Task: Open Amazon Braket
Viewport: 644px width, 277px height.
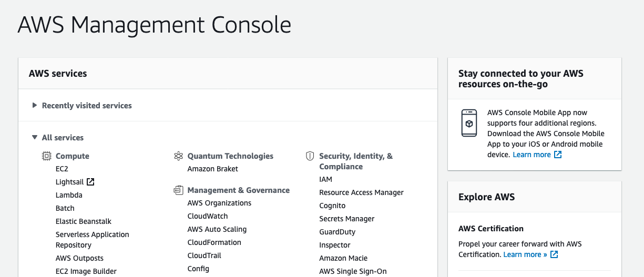Action: click(213, 169)
